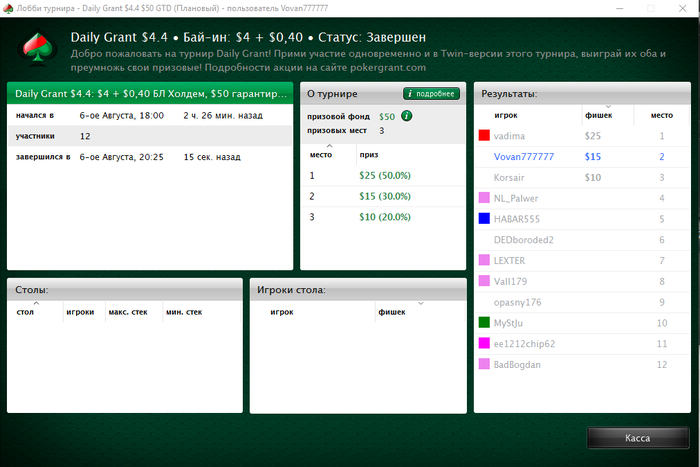
Task: Click the green prize pool info icon
Action: 406,116
